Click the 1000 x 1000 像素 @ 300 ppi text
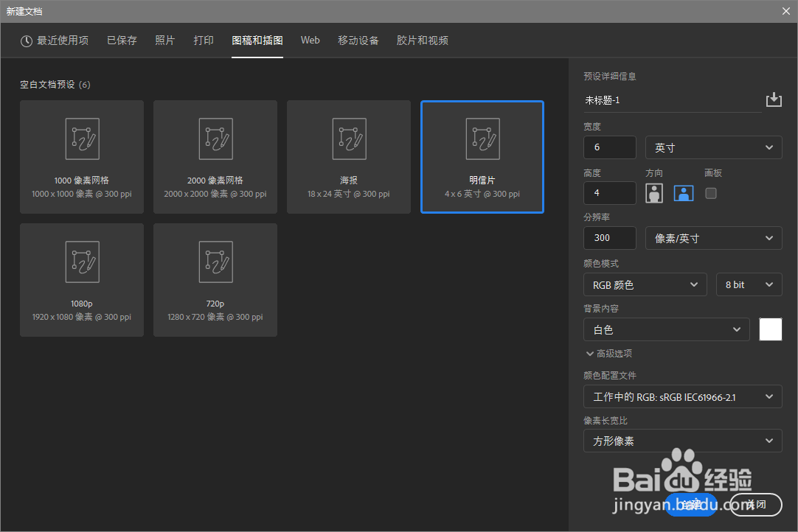 82,194
